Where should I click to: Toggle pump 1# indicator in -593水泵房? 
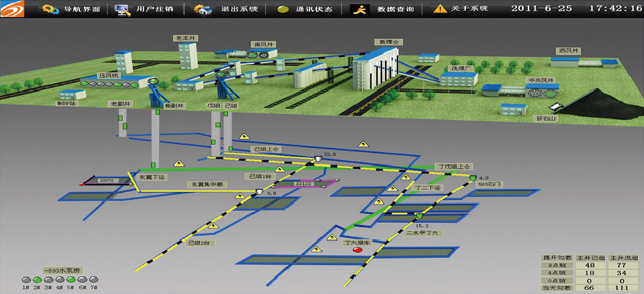pyautogui.click(x=26, y=280)
